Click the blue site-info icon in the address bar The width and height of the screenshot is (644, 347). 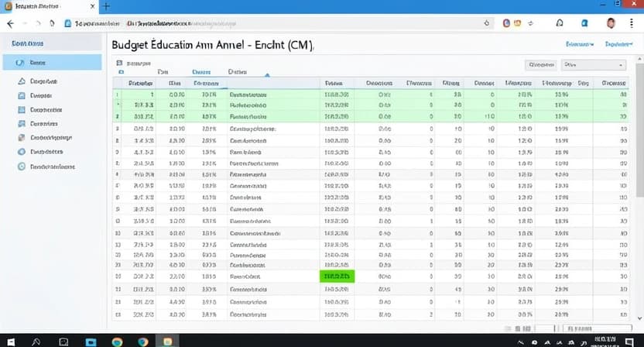tap(68, 23)
